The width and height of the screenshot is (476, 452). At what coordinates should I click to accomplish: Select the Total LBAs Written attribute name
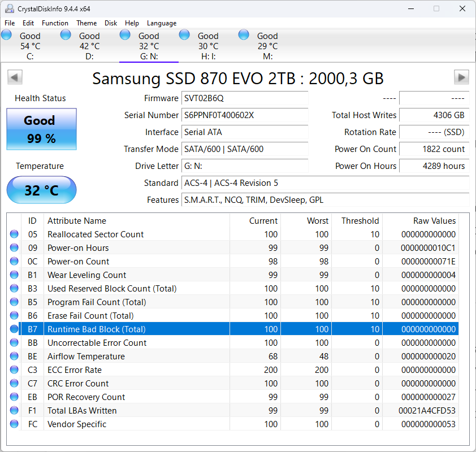(82, 410)
